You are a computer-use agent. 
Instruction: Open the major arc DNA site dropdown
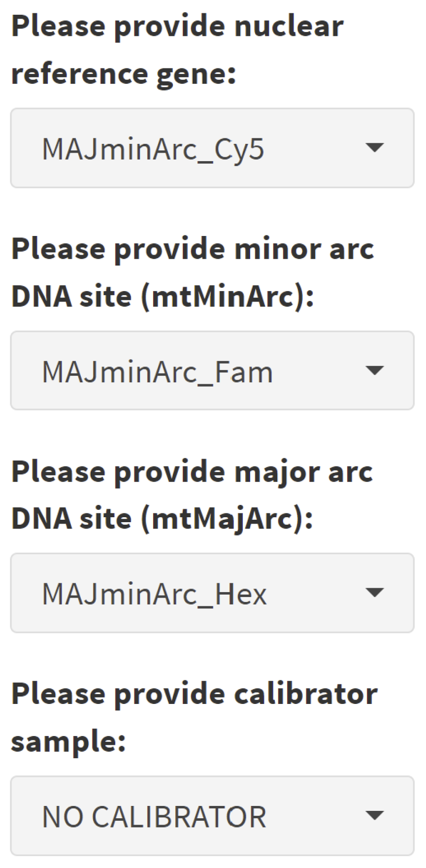[212, 593]
